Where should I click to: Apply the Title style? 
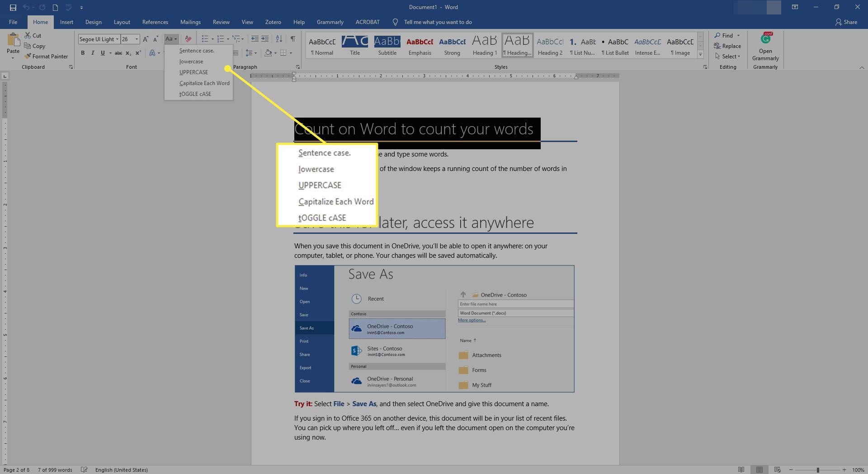[355, 45]
